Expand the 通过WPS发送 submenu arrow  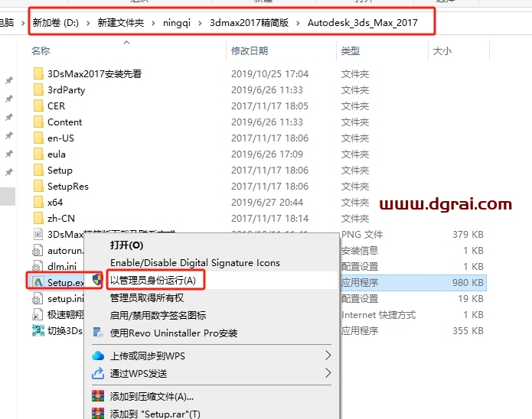(328, 373)
